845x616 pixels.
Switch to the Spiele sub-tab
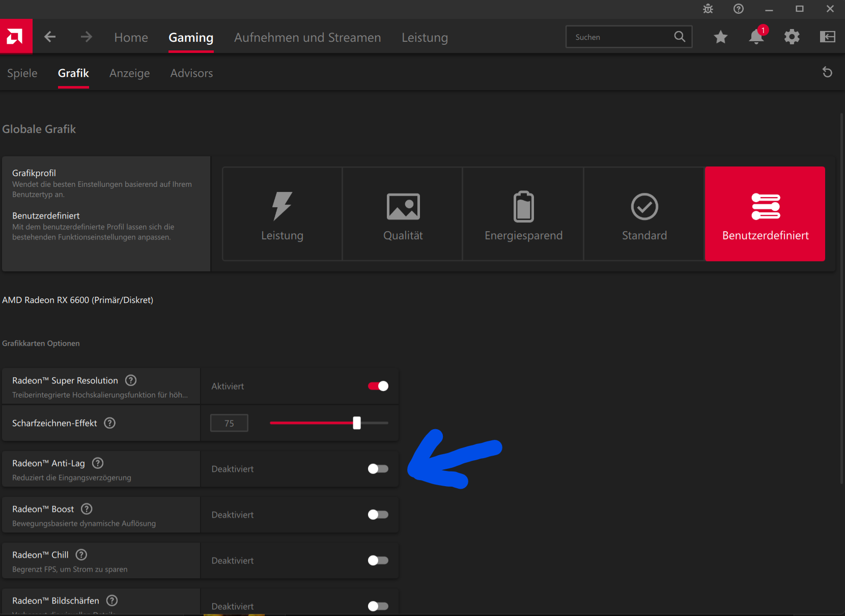tap(22, 73)
